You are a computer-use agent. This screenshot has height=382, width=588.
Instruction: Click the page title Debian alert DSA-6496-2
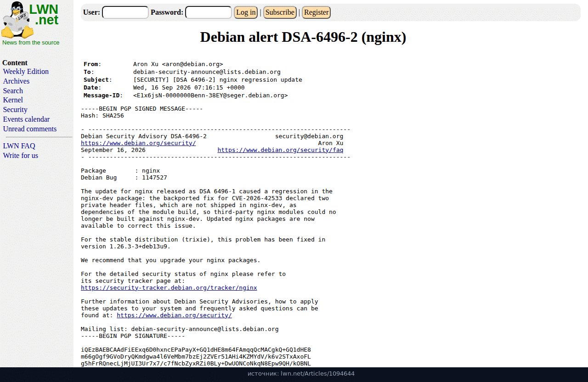tap(303, 37)
